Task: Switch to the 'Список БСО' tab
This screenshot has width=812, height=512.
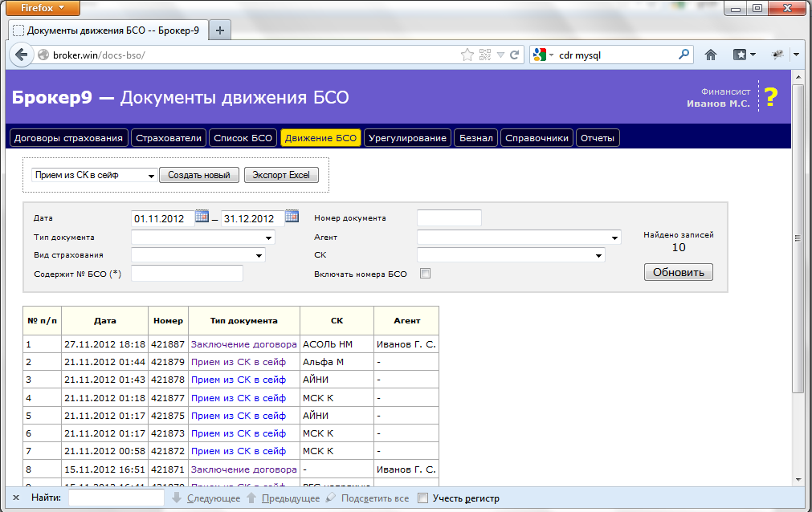Action: (x=243, y=138)
